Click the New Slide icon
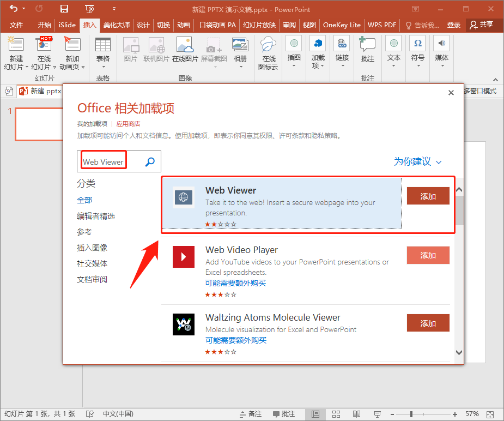504x421 pixels. (x=16, y=44)
